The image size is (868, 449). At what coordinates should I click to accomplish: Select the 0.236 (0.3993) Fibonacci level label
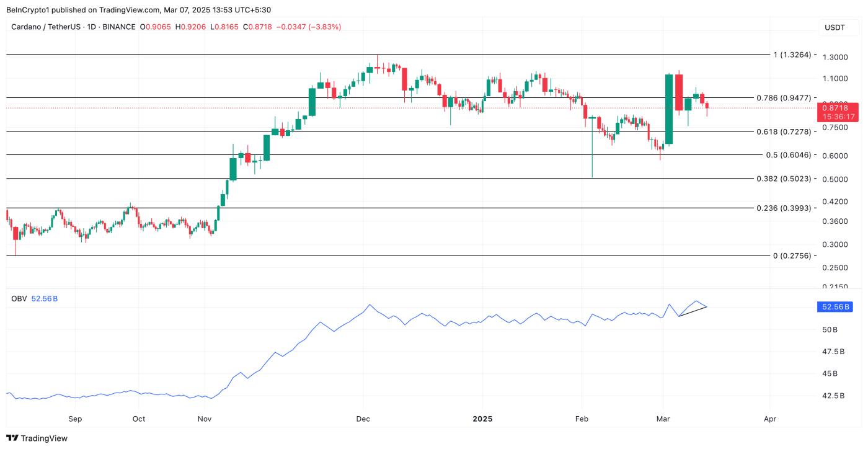784,208
